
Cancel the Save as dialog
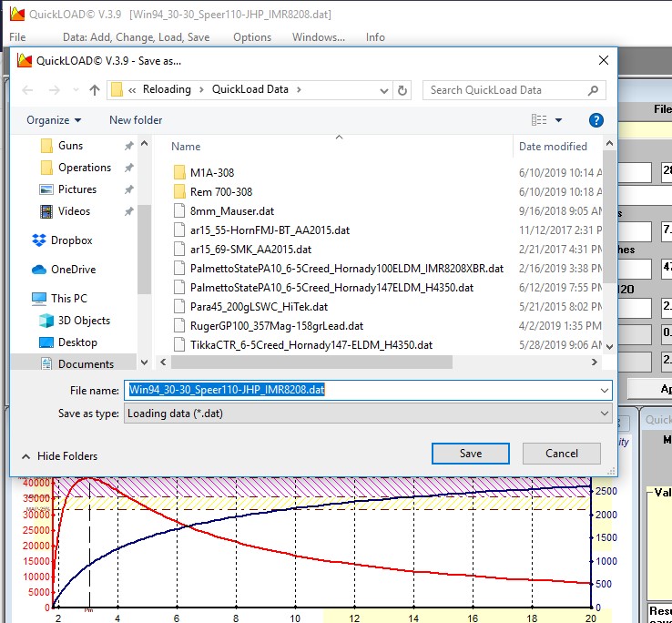click(x=562, y=454)
